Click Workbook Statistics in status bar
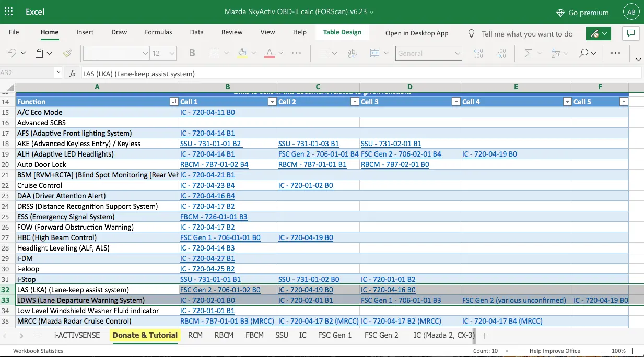Image resolution: width=644 pixels, height=357 pixels. (38, 351)
